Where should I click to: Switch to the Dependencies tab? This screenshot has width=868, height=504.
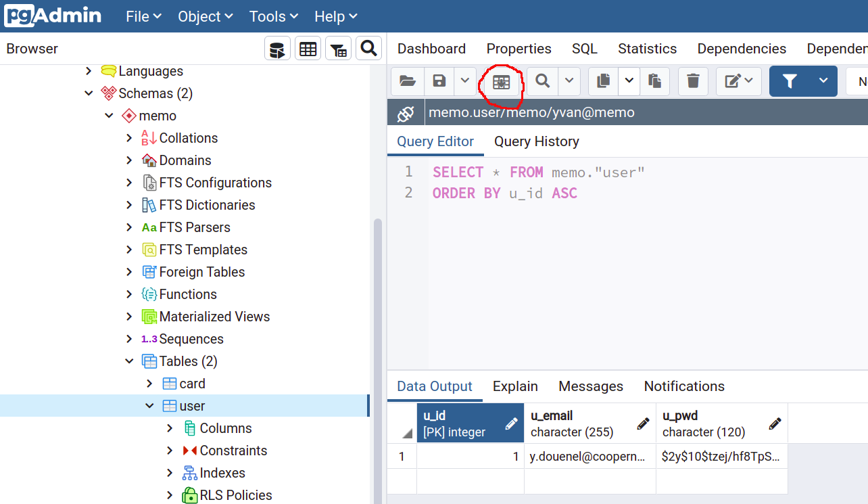tap(742, 49)
